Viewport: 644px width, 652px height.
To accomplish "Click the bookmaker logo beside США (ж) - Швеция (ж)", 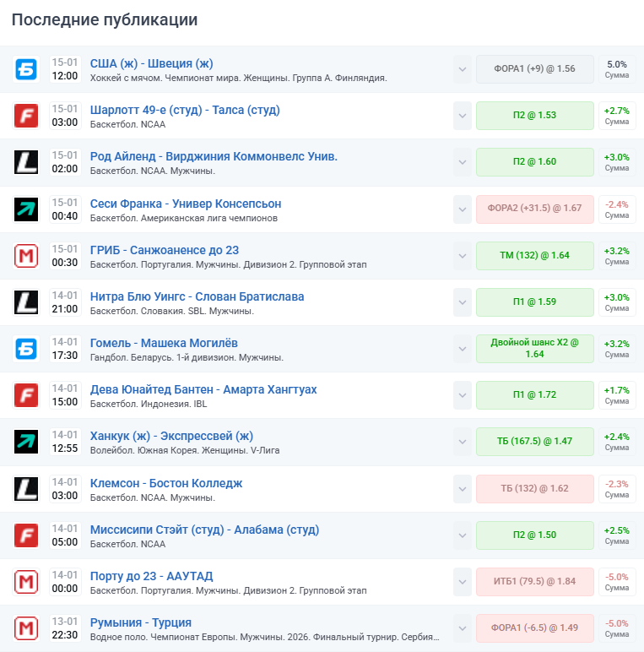I will click(x=27, y=69).
